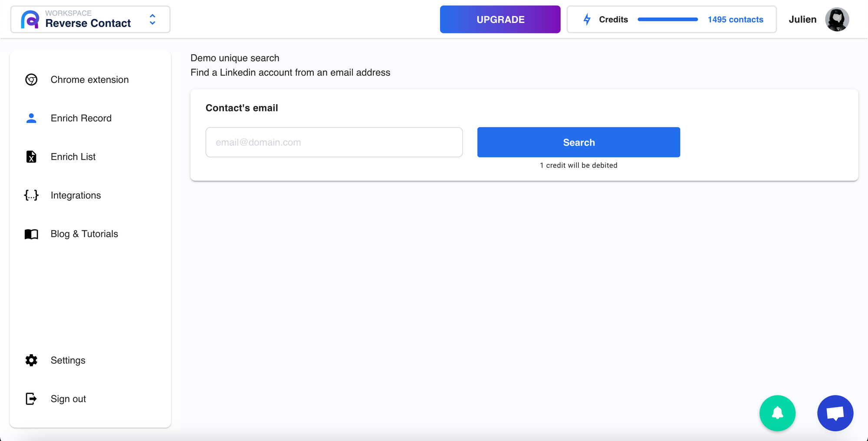Open the Julien user name menu
The width and height of the screenshot is (868, 441).
[802, 20]
